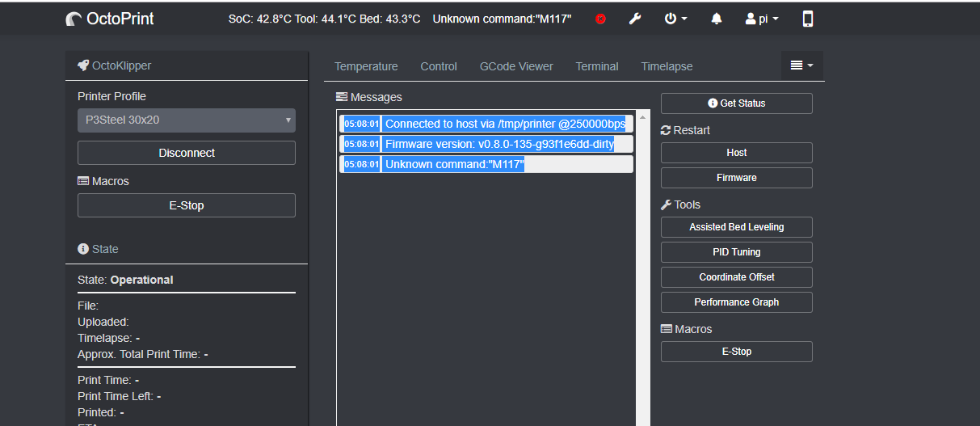
Task: Click the SoC Tool Bed temperature readout in navbar
Action: tap(324, 19)
